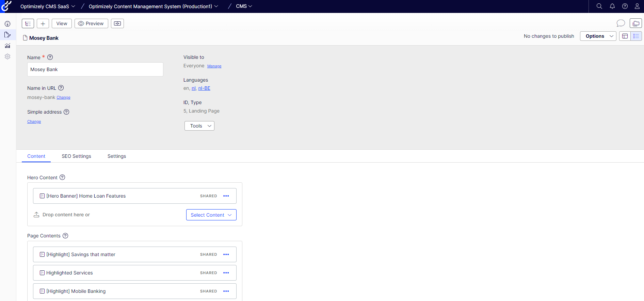Open the user profile icon
644x301 pixels.
[x=637, y=6]
